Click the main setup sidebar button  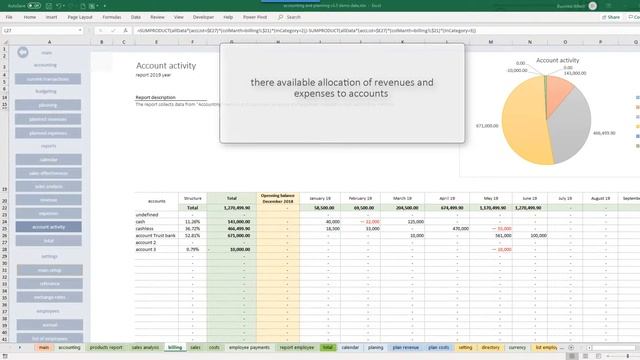(x=49, y=270)
